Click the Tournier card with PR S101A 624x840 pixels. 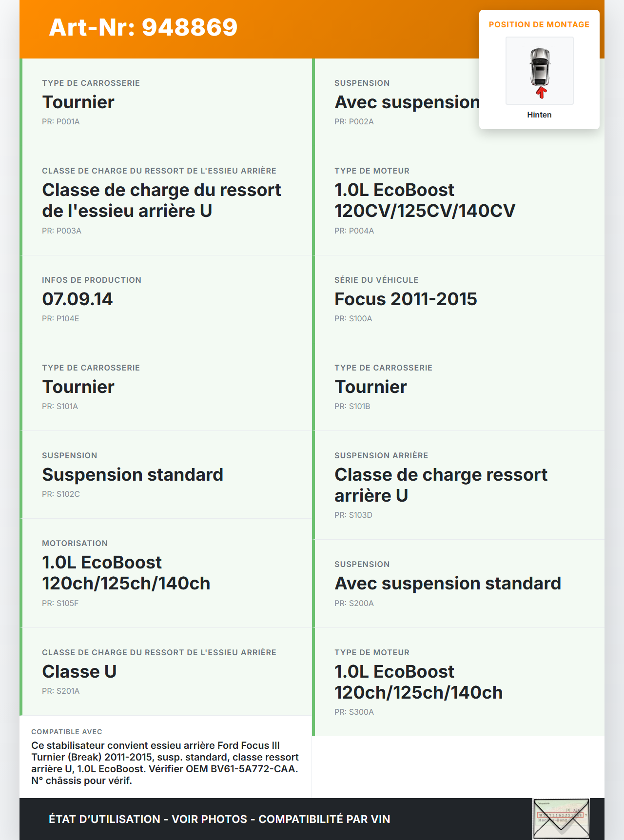[166, 387]
